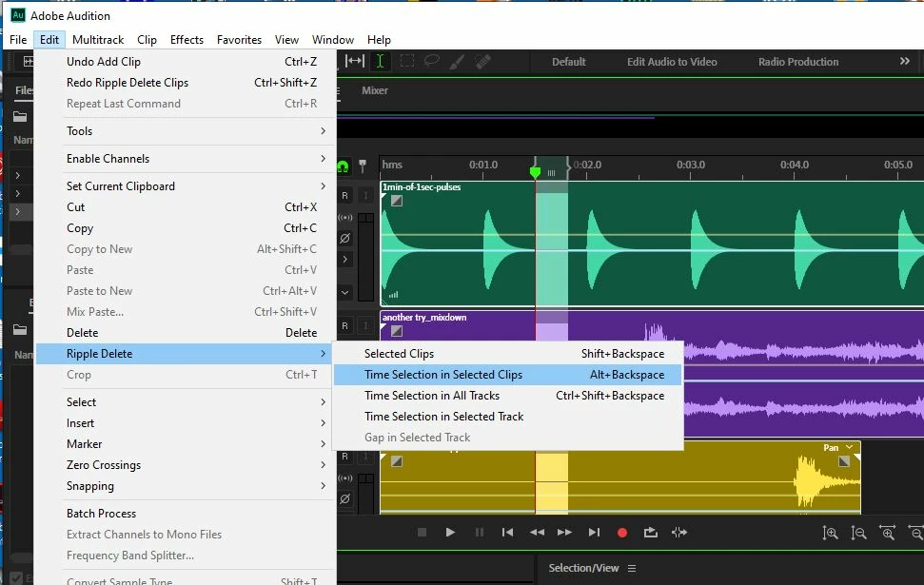Image resolution: width=924 pixels, height=585 pixels.
Task: Move playhead to next marker
Action: coord(594,533)
